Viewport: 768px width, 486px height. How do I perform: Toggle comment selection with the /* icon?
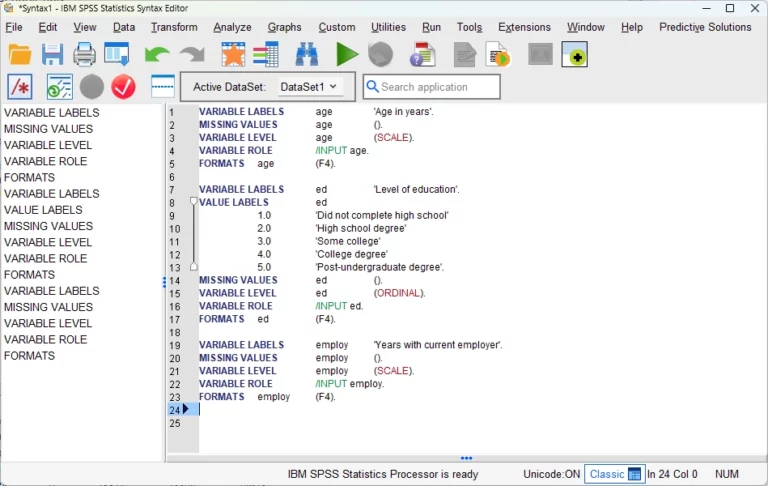(x=20, y=87)
